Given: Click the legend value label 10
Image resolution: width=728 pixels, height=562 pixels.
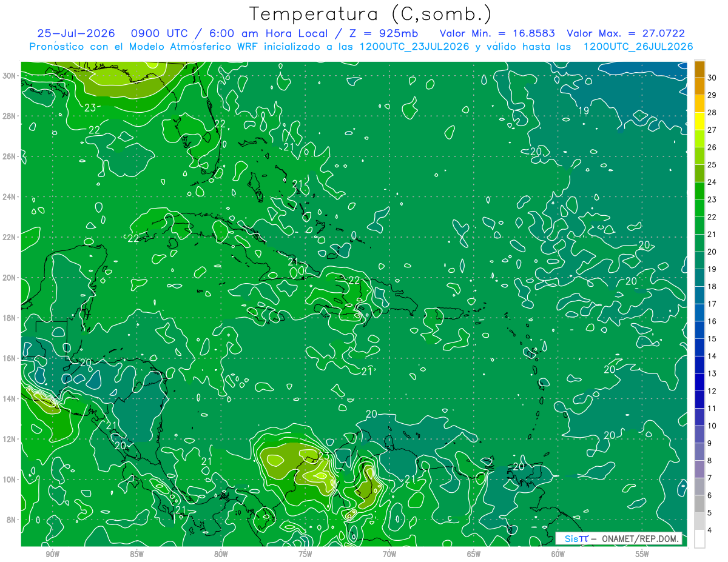Looking at the screenshot, I should tap(712, 426).
